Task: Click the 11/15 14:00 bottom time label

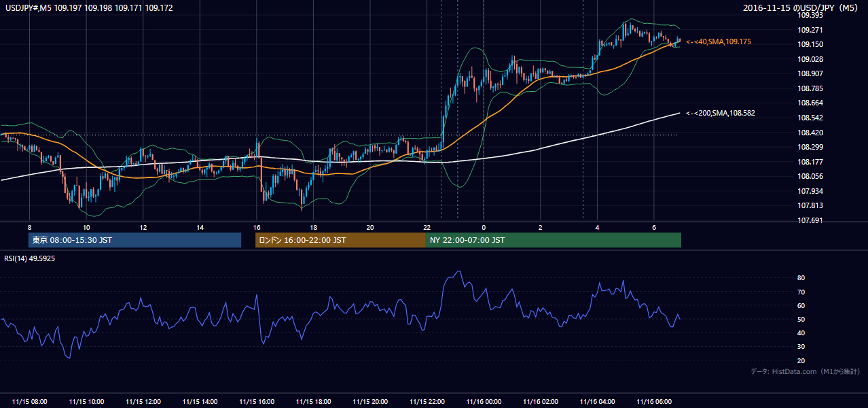Action: click(200, 401)
